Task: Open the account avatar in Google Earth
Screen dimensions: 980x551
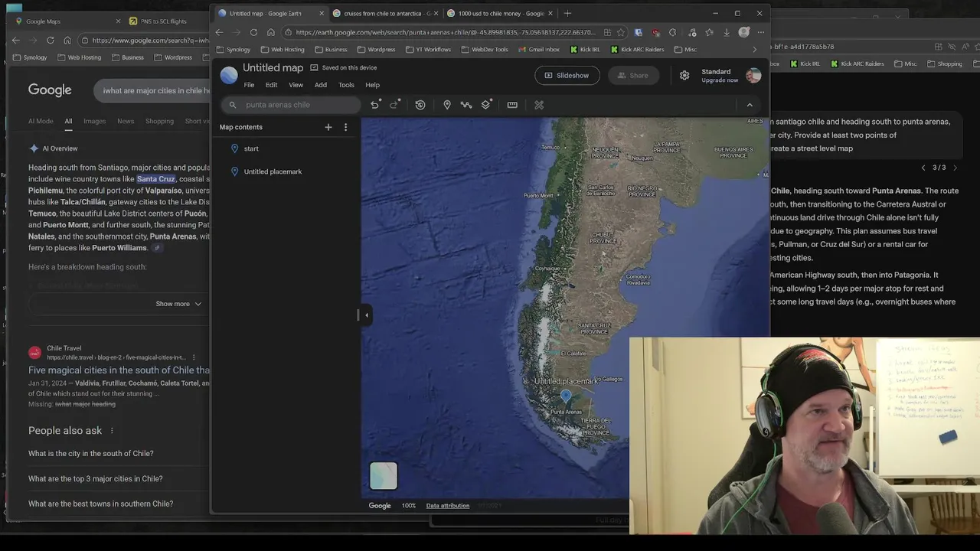Action: tap(753, 75)
